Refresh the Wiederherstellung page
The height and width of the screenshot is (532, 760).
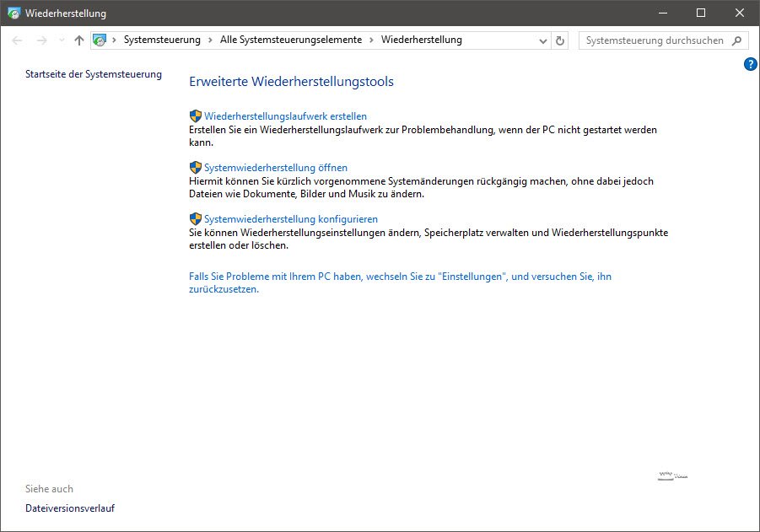point(560,40)
